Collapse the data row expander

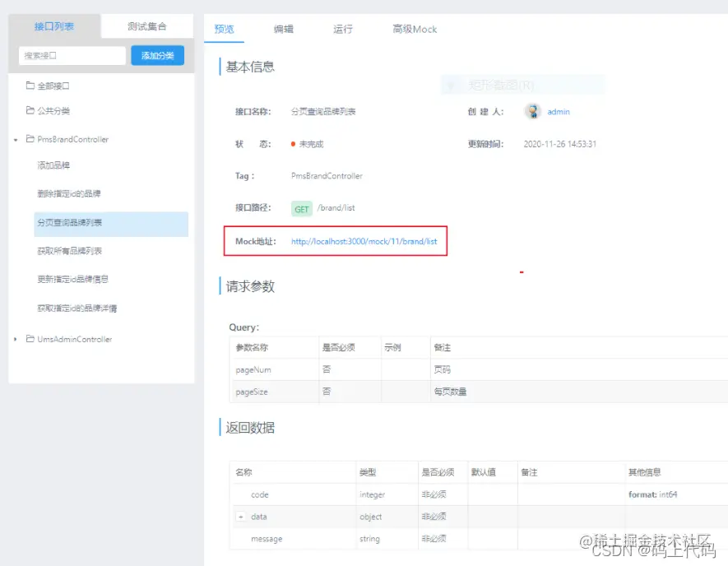pyautogui.click(x=240, y=517)
